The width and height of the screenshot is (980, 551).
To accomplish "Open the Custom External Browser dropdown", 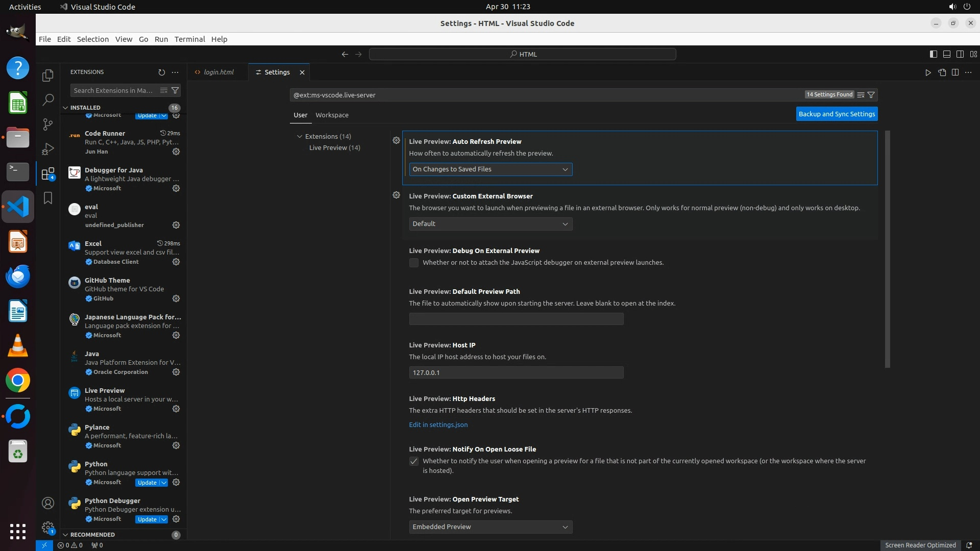I will point(491,224).
